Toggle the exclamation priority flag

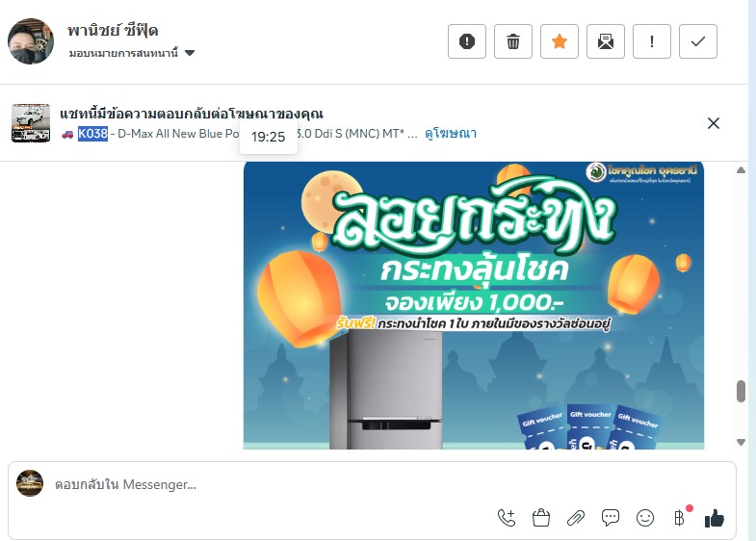[x=652, y=41]
